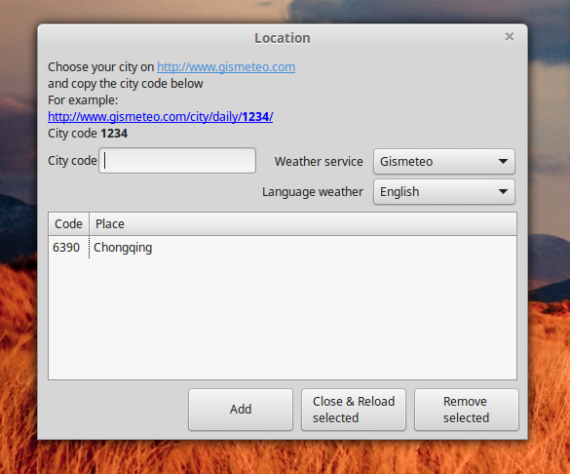Click Remove selected button

(466, 409)
